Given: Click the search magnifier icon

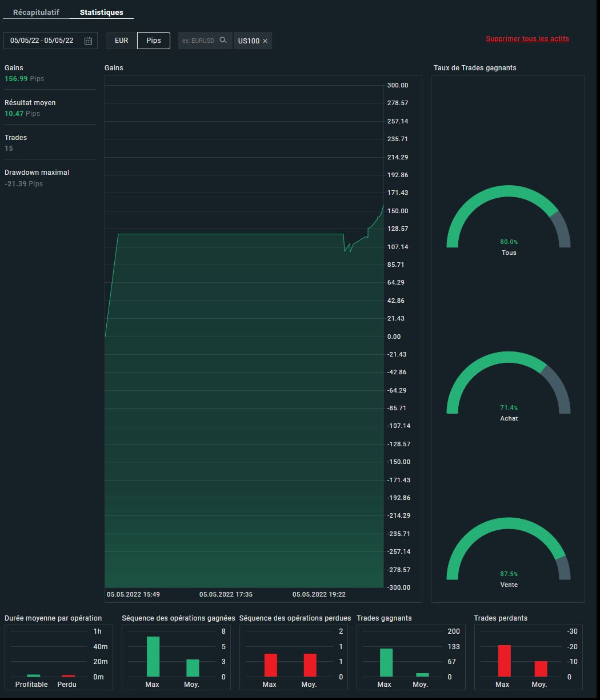Looking at the screenshot, I should [223, 40].
